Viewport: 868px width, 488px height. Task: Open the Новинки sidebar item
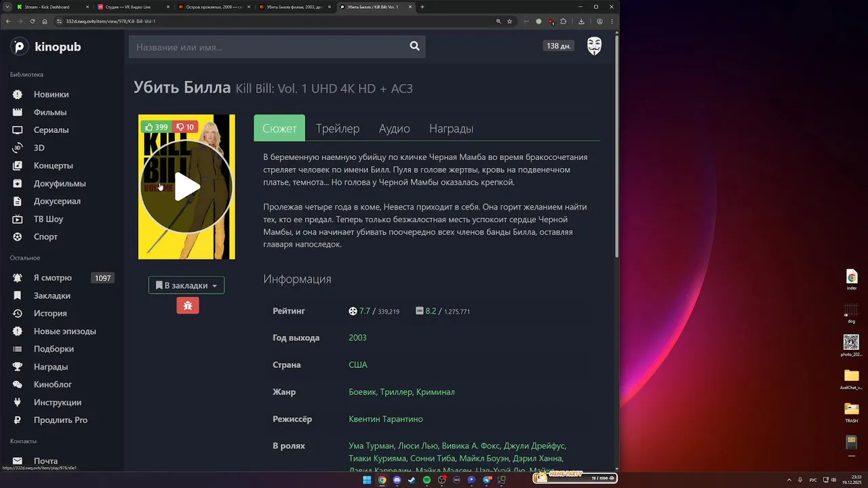[x=51, y=94]
